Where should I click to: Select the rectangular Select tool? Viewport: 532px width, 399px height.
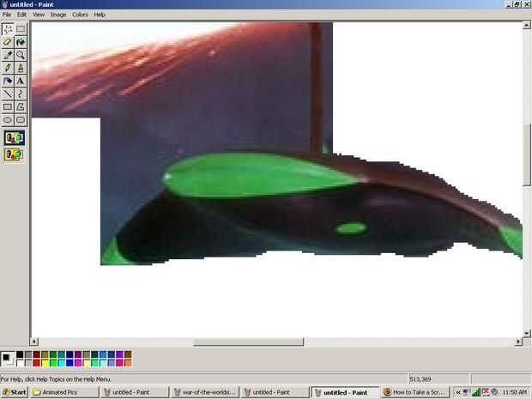21,29
